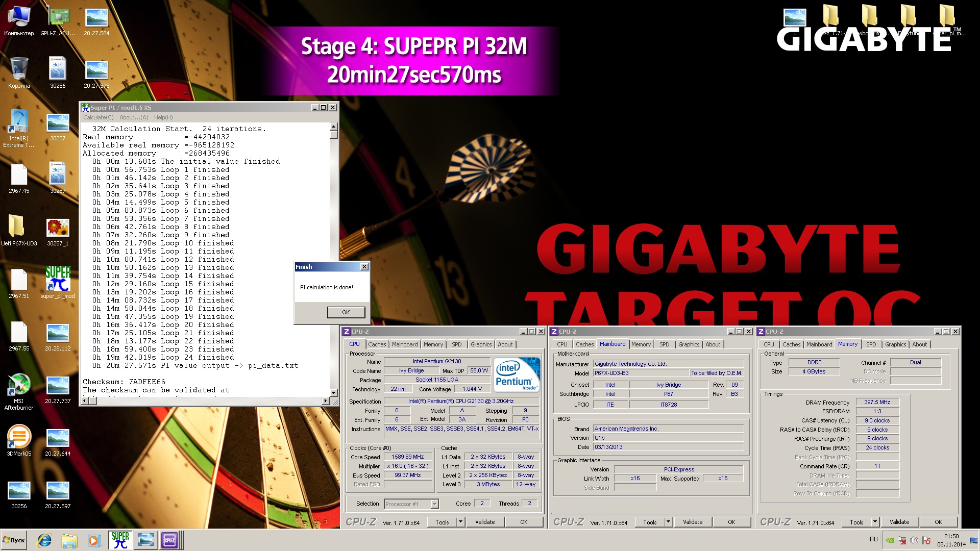Open the About...(A) menu in Super PI
Screen dimensions: 980x551
(134, 117)
